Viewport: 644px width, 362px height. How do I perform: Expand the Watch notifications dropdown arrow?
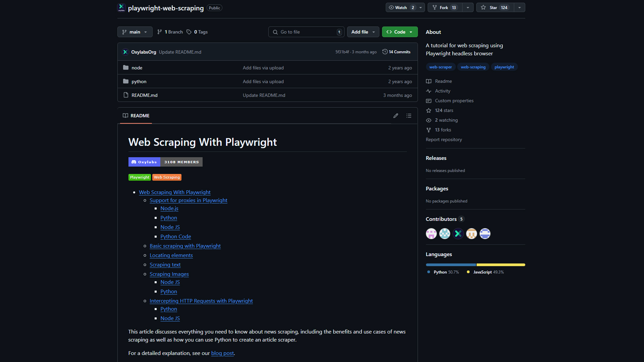point(421,7)
